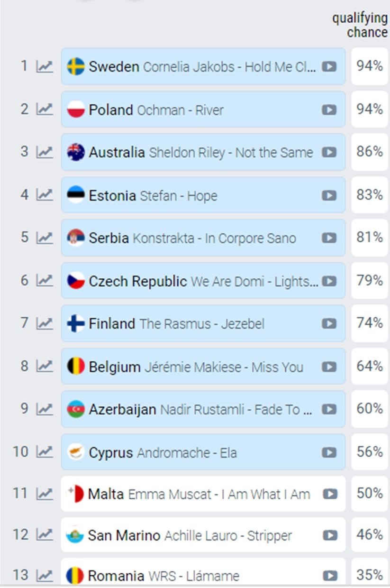Click the trend icon beside Azerbaijan
Viewport: 390px width, 588px height.
(x=45, y=409)
